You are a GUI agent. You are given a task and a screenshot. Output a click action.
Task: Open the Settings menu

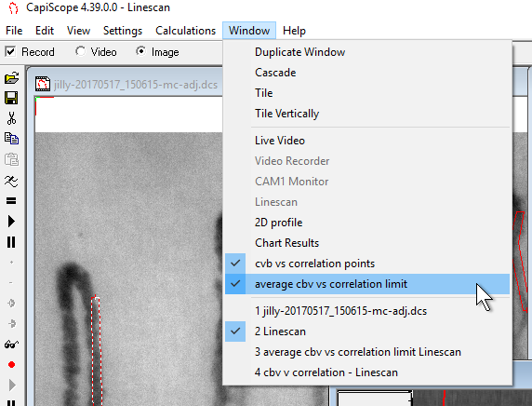tap(123, 31)
